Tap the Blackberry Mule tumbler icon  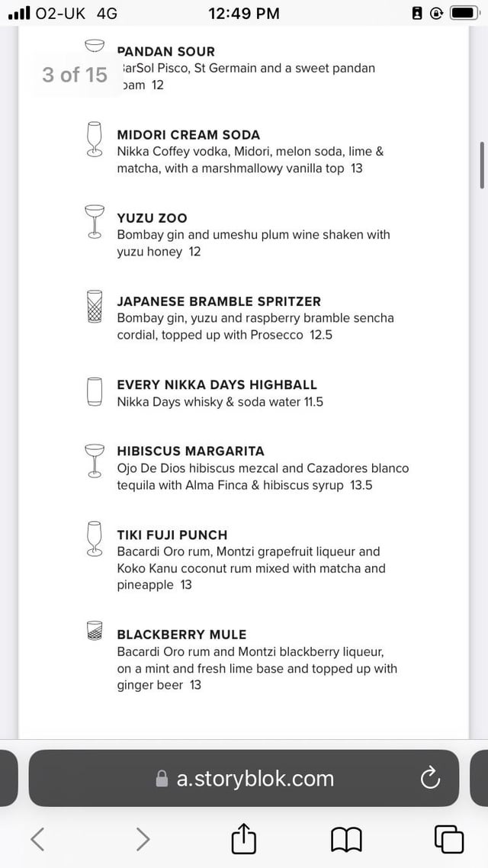[95, 630]
